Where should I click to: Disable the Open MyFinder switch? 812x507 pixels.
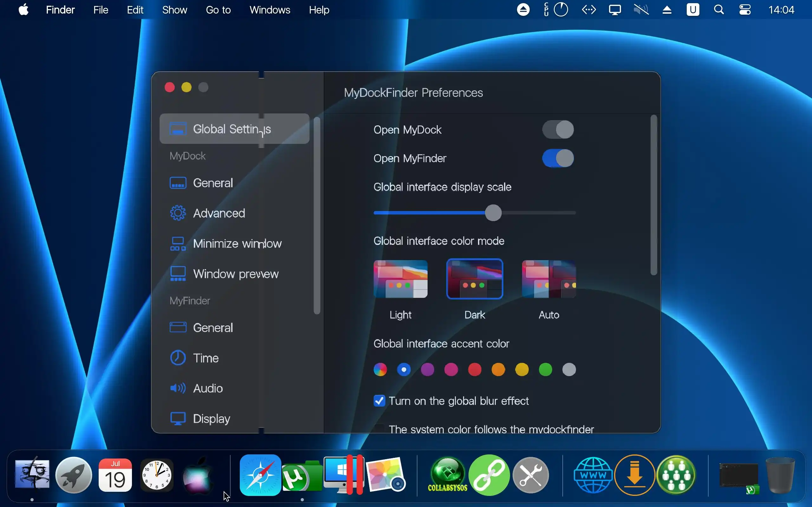coord(558,158)
